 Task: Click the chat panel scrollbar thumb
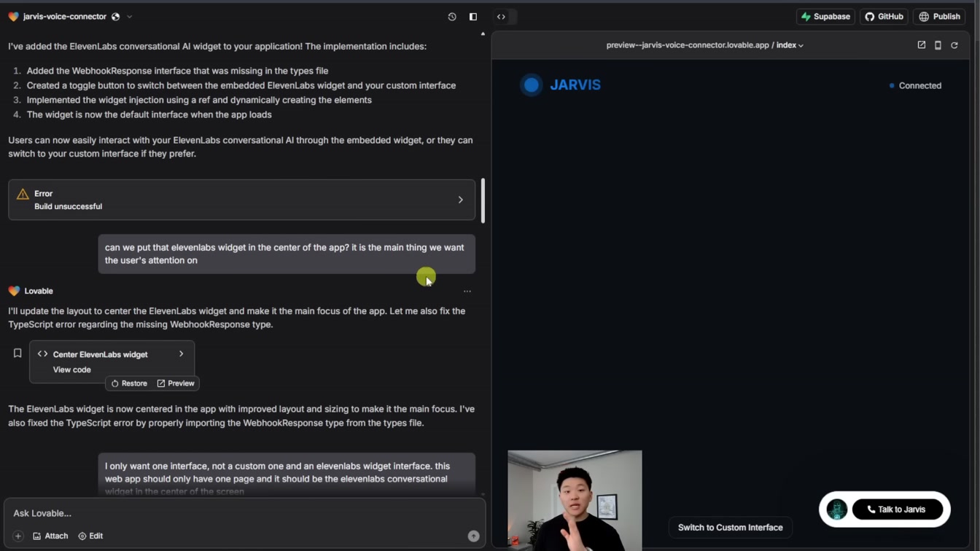(483, 200)
